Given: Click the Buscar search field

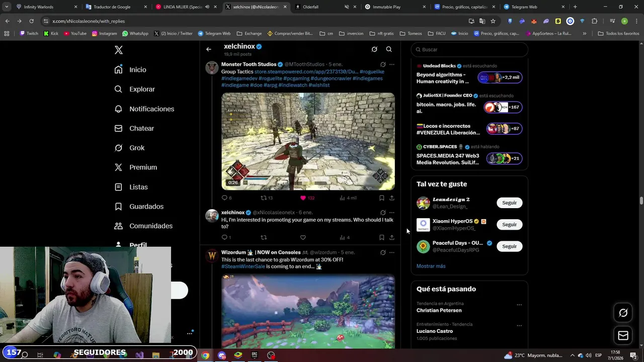Looking at the screenshot, I should point(469,50).
